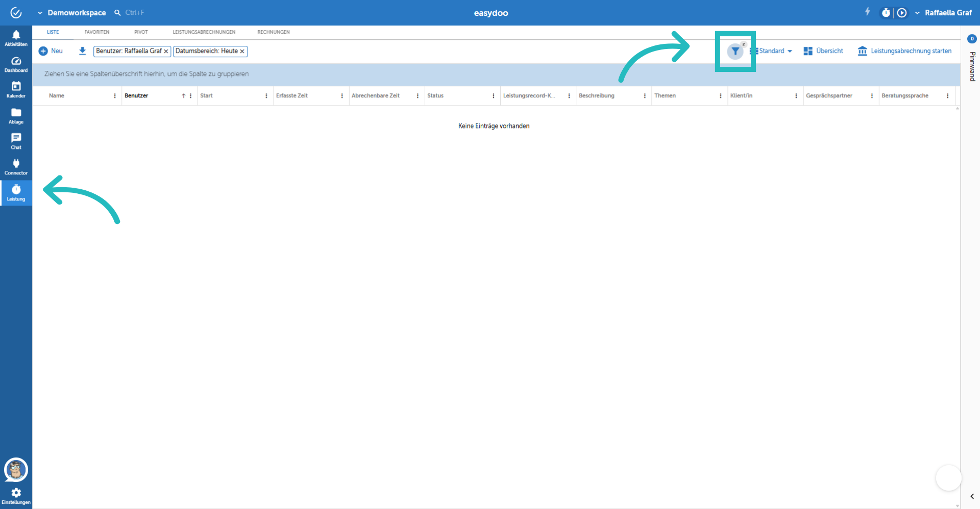Expand the right panel chevron

click(972, 496)
